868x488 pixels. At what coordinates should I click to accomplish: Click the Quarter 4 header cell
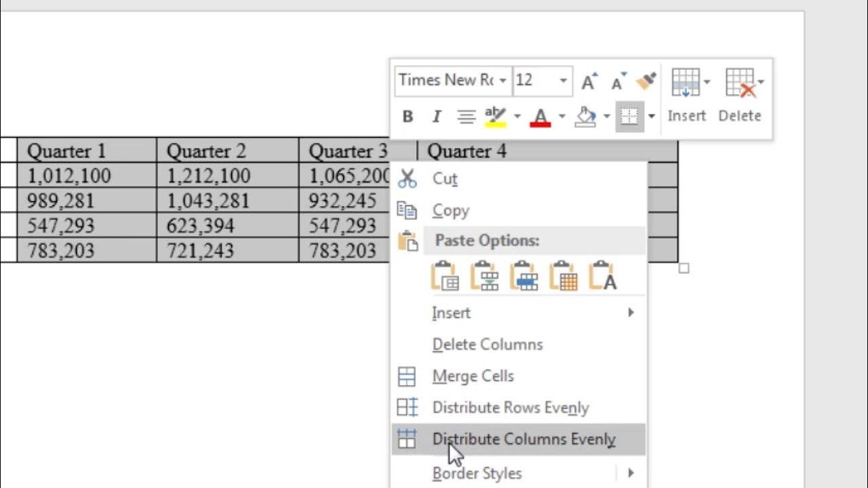click(548, 150)
